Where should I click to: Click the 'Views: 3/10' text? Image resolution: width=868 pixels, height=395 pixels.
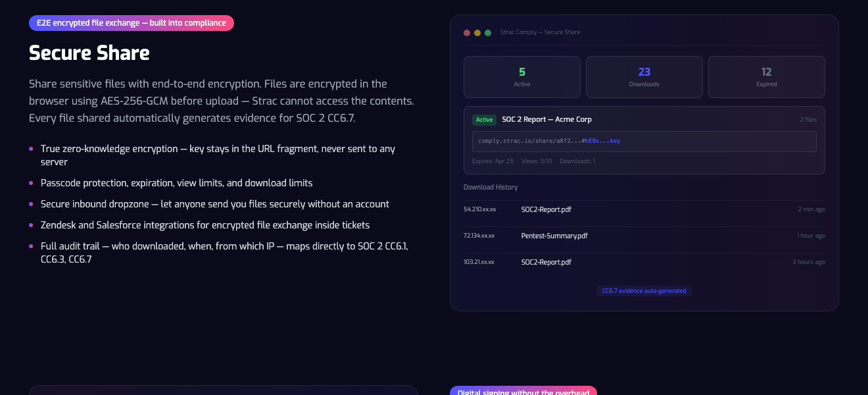tap(537, 161)
